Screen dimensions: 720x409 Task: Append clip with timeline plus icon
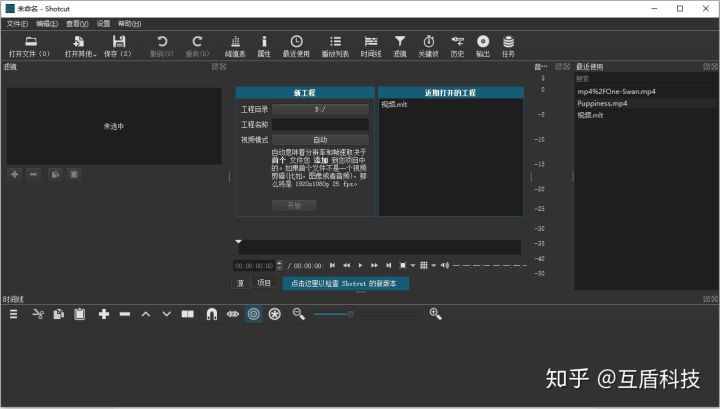coord(104,314)
